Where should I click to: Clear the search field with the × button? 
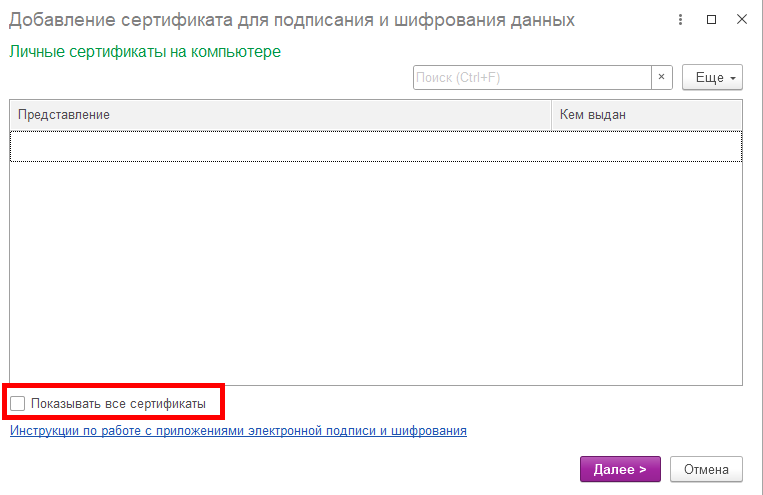[x=661, y=77]
